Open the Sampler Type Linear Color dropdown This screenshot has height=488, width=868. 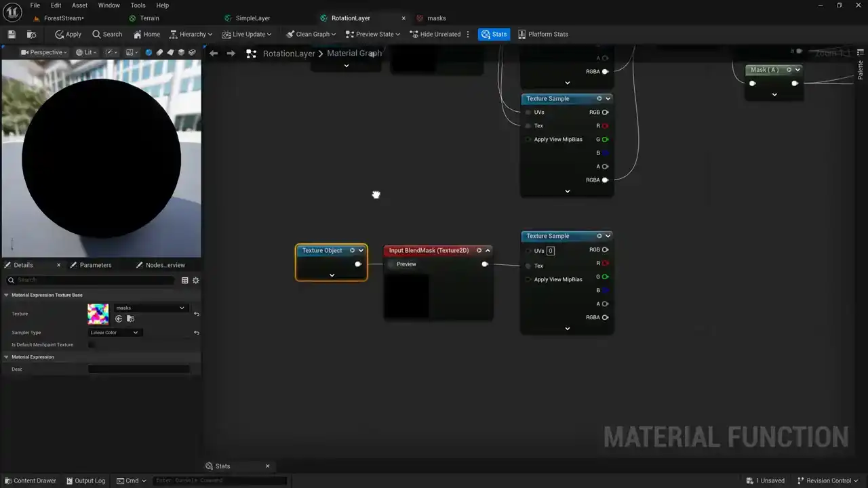(x=114, y=333)
